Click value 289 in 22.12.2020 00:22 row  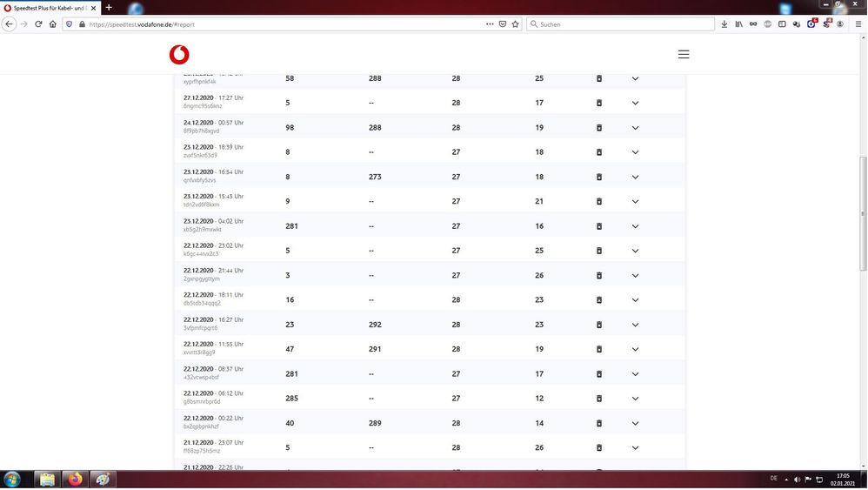click(x=375, y=423)
